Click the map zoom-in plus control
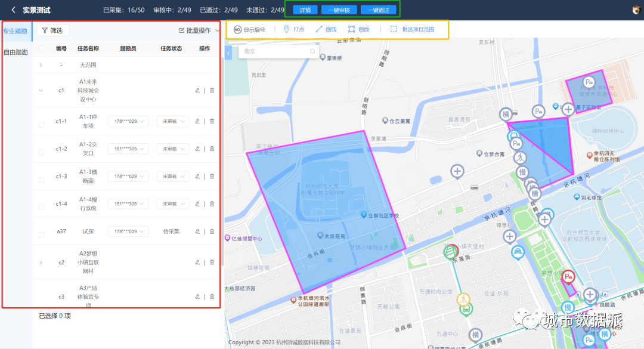Viewport: 644px width, 349px height. (x=567, y=109)
